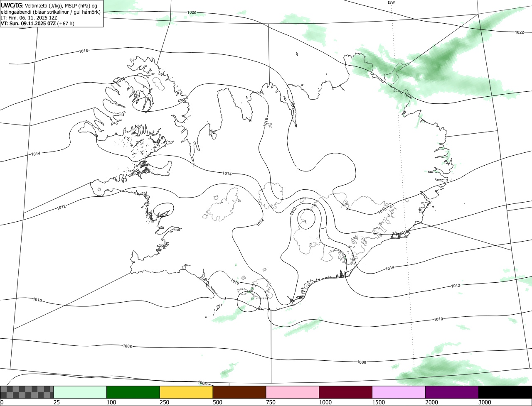Screen dimensions: 532x406
Task: Click the legend value "1500"
Action: coord(378,402)
